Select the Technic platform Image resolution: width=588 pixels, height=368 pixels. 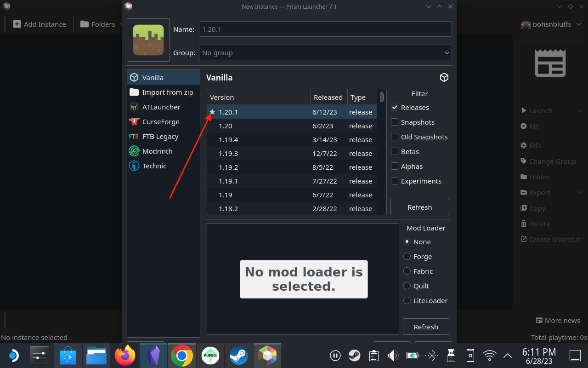pos(153,166)
